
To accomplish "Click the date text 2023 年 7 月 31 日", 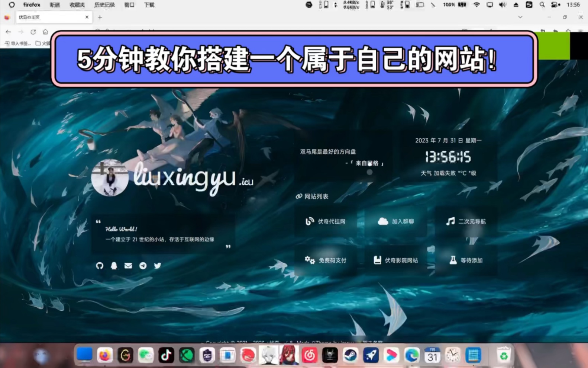I will tap(439, 140).
